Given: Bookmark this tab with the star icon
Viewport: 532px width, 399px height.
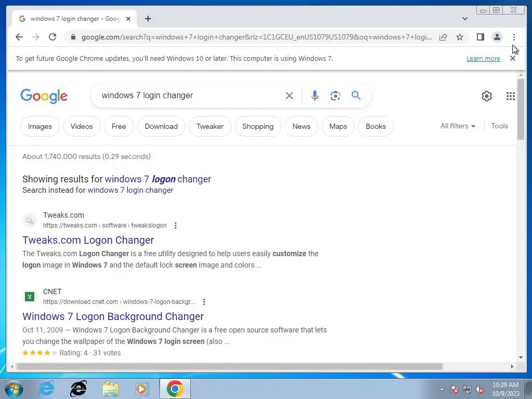Looking at the screenshot, I should click(460, 37).
